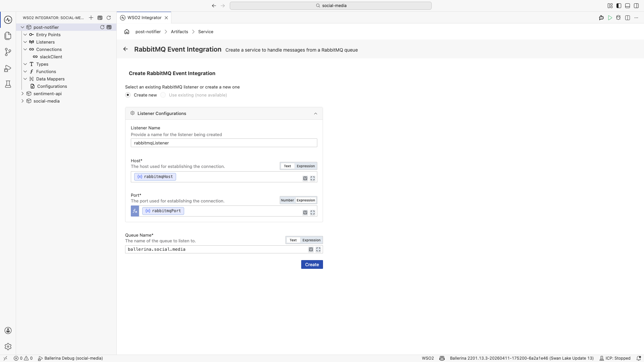644x362 pixels.
Task: Open the Explorer files icon
Action: click(x=8, y=36)
